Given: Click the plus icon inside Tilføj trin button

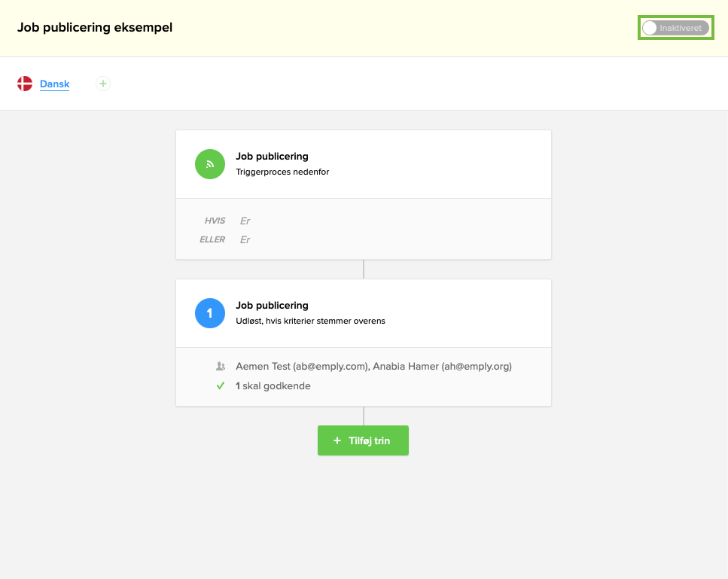Looking at the screenshot, I should pos(337,440).
